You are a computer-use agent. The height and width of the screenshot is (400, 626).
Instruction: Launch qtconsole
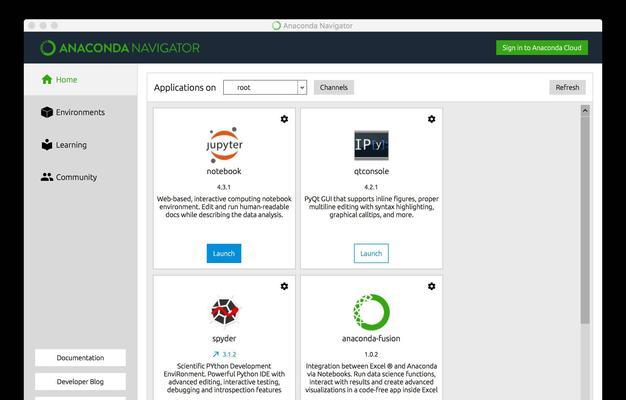tap(371, 253)
